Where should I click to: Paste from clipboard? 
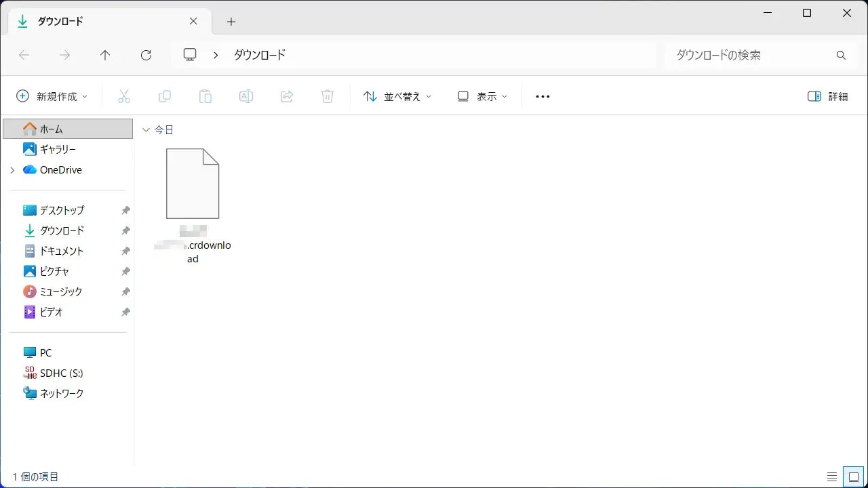click(205, 96)
